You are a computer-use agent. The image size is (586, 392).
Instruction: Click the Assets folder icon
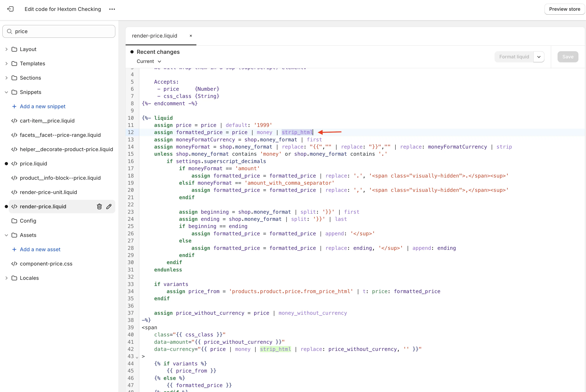tap(15, 235)
